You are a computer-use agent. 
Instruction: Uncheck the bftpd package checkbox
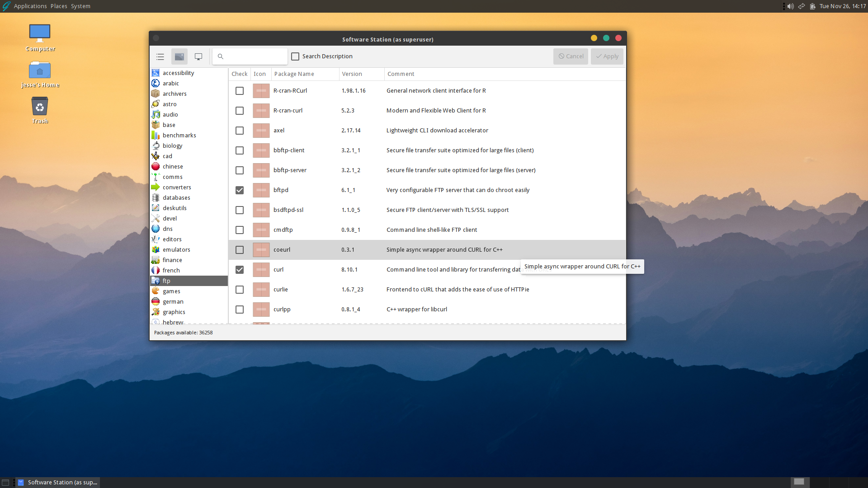[240, 190]
